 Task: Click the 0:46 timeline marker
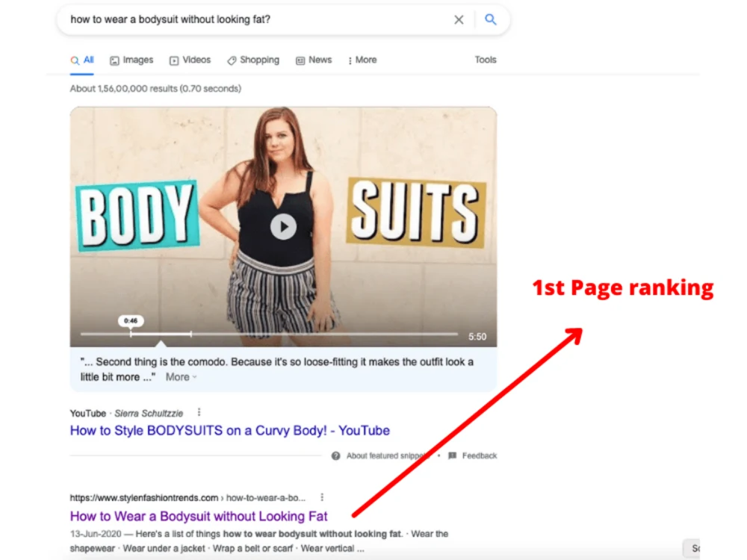click(131, 321)
